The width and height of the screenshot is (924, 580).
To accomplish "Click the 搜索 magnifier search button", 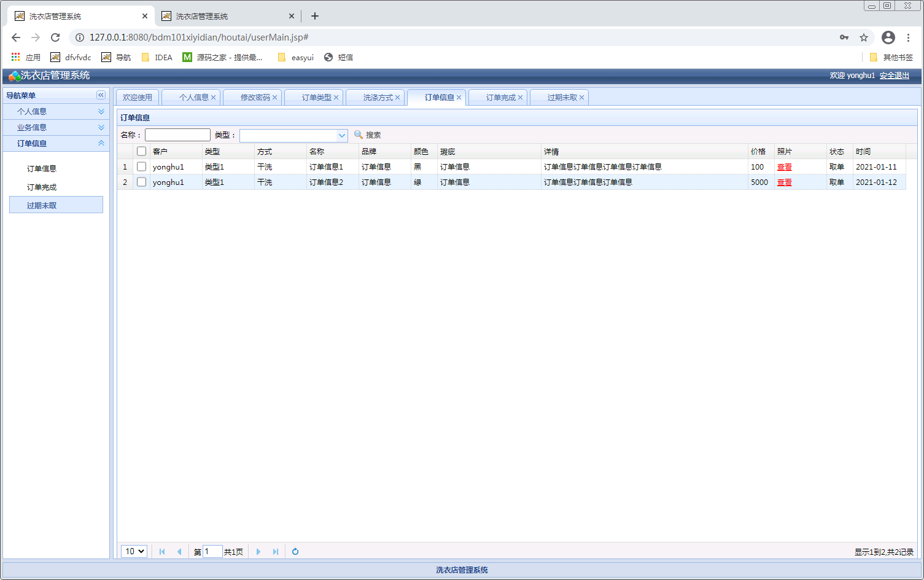I will (368, 135).
